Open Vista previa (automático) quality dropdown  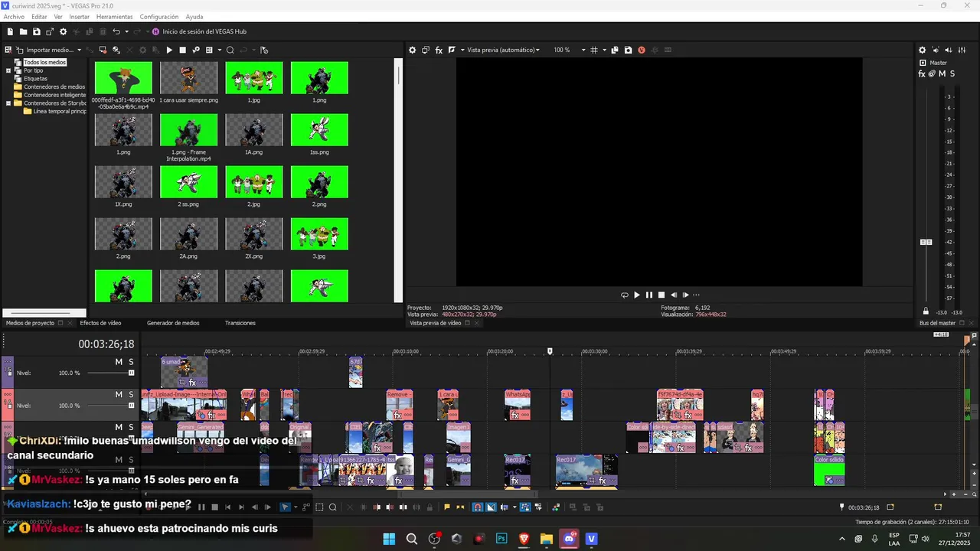coord(537,50)
